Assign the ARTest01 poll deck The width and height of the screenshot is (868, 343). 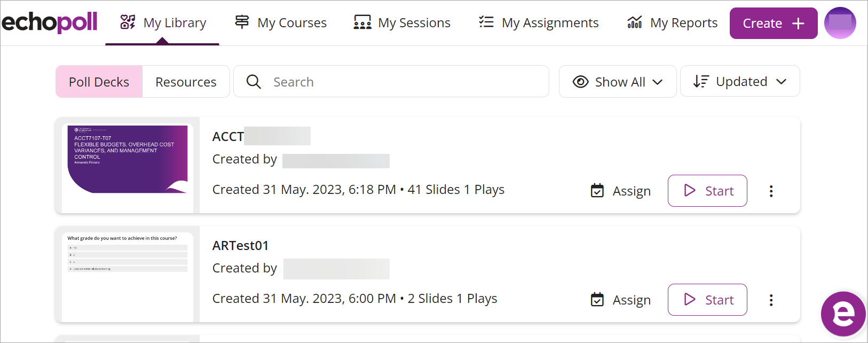[621, 300]
